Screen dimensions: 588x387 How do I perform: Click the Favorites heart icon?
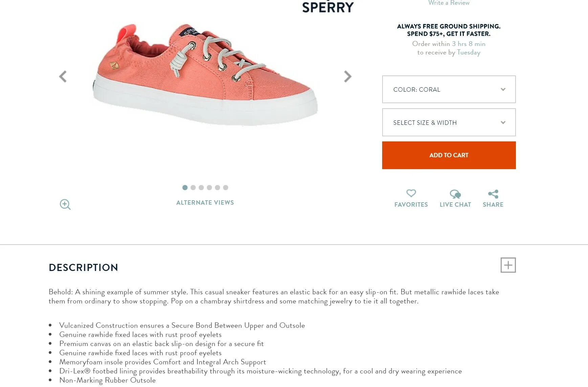[x=411, y=193]
